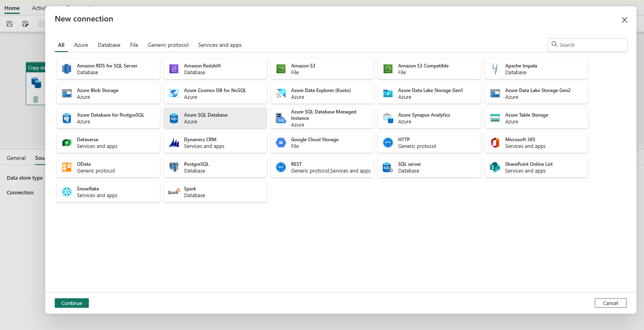Open the General tab in background pane
Viewport: 644px width, 330px height.
[16, 158]
